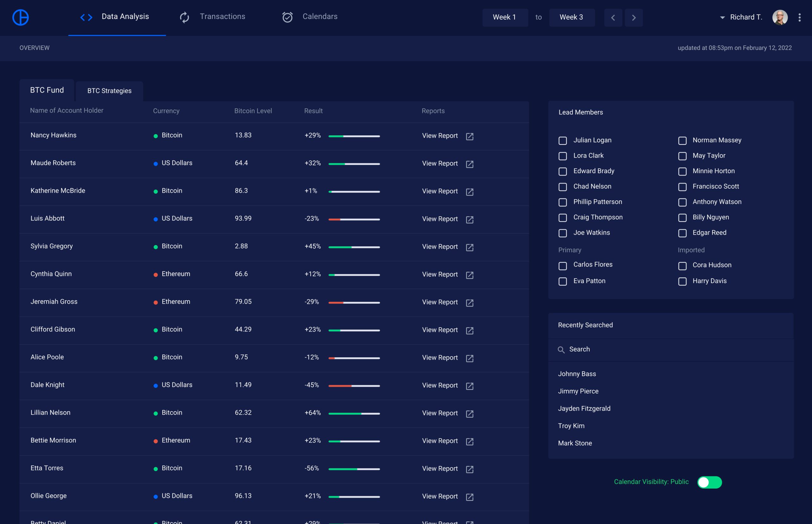
Task: Click View Report for Nancy Hawkins
Action: [x=440, y=136]
